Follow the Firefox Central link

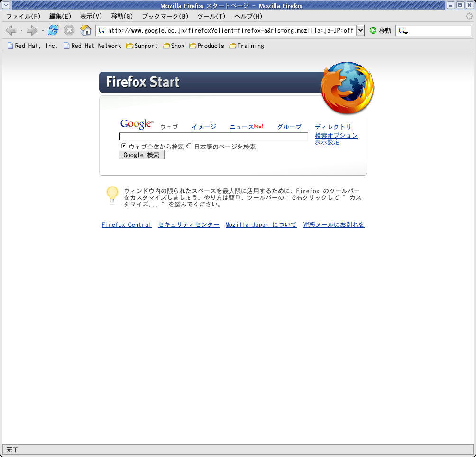tap(127, 225)
